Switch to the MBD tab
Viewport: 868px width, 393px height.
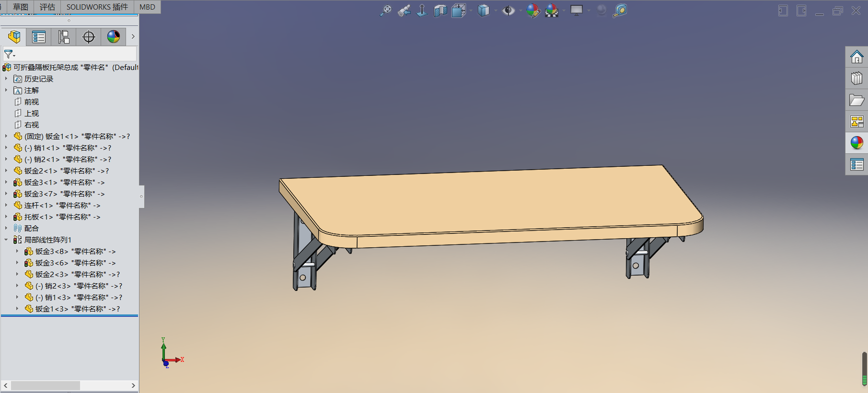point(147,7)
